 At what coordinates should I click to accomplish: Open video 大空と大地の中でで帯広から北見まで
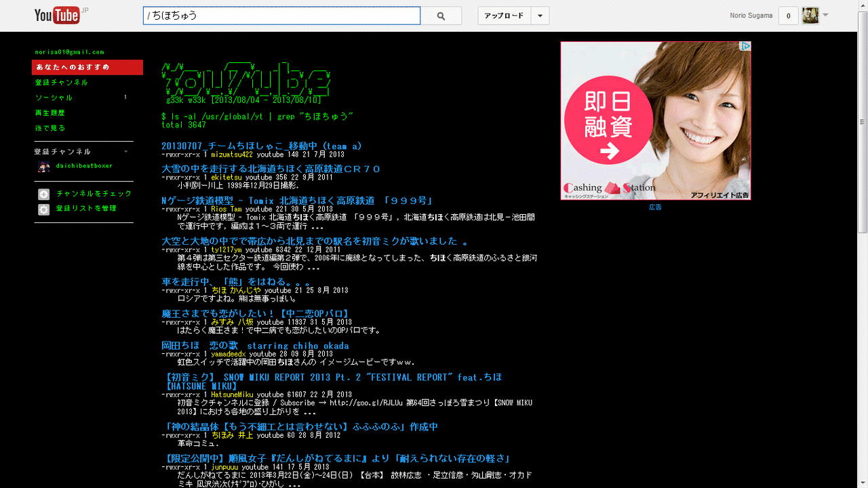(x=315, y=241)
